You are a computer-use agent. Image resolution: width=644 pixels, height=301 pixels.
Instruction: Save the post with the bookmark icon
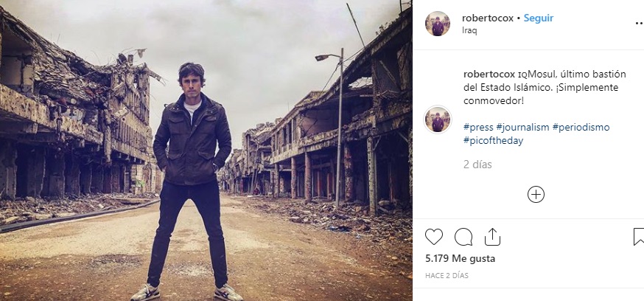pos(638,237)
